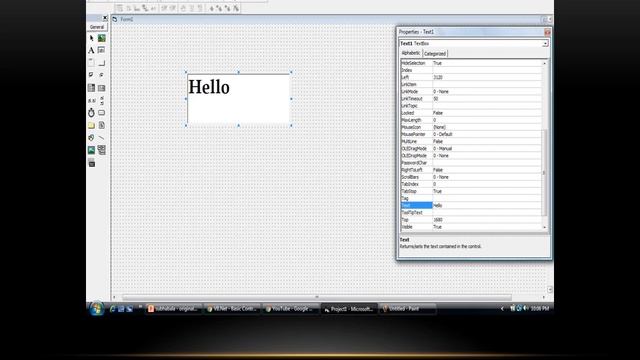
Task: Click the system tray clock
Action: tap(539, 309)
